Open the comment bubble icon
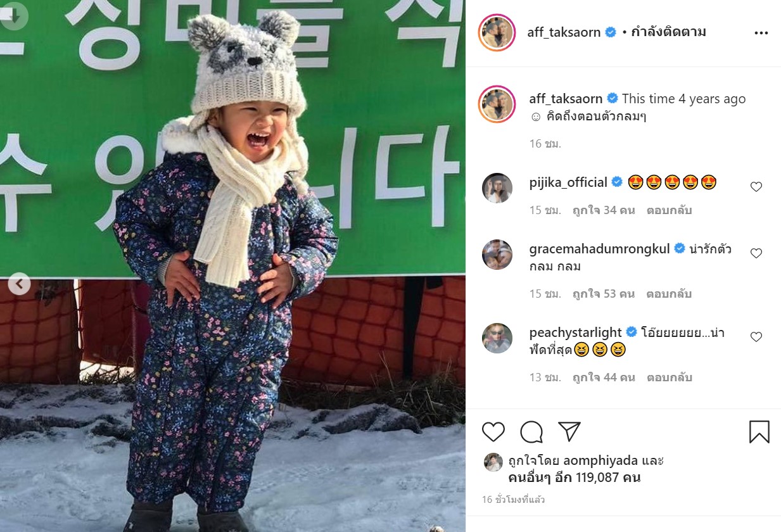 click(x=531, y=432)
